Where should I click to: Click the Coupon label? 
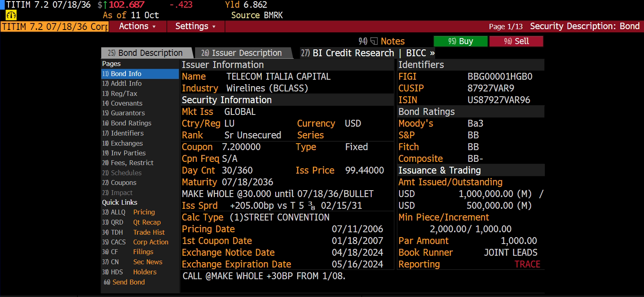click(197, 147)
